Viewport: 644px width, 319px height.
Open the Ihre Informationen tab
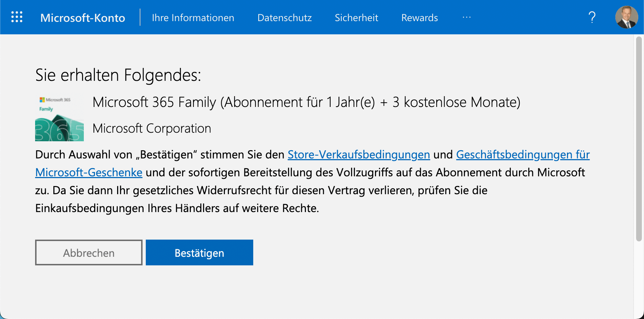[x=193, y=18]
